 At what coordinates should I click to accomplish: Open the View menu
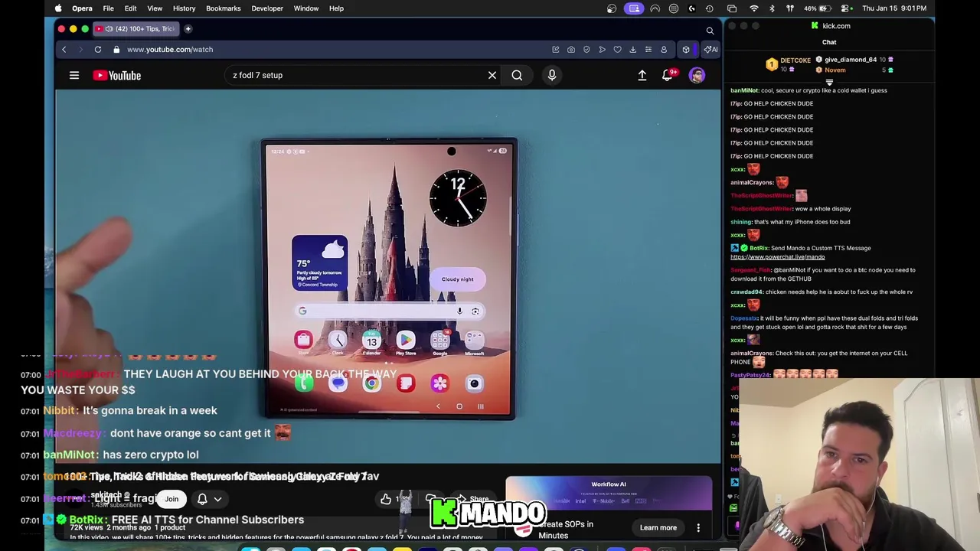coord(155,8)
